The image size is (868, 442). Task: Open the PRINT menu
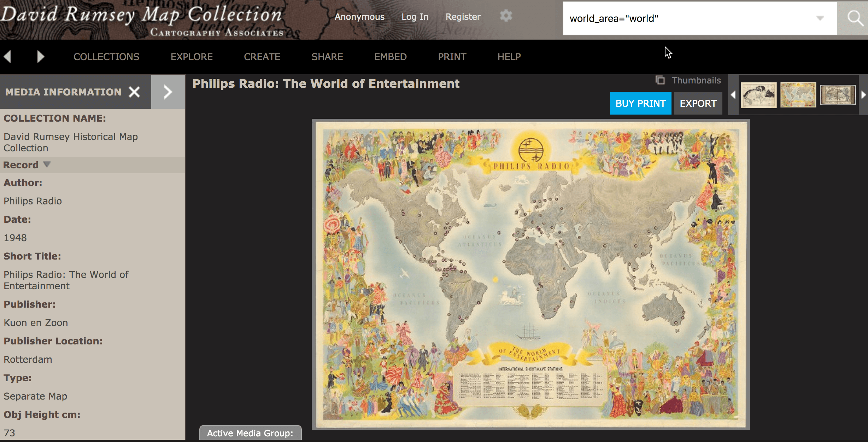coord(452,57)
